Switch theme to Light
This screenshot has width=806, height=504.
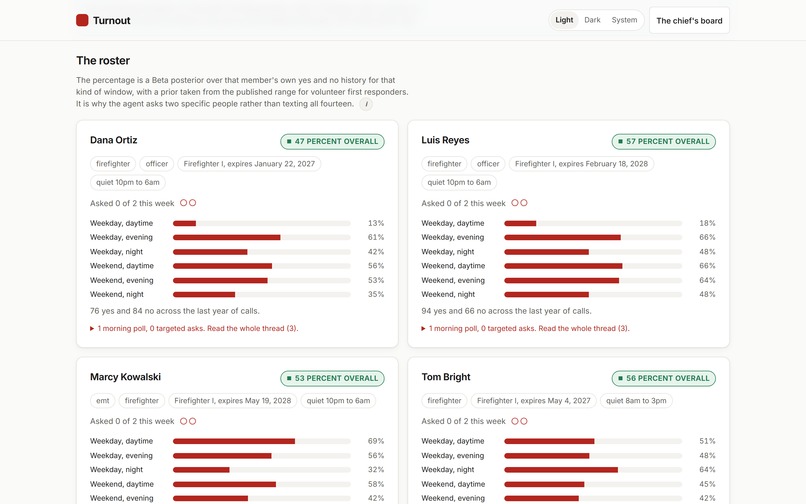(x=564, y=20)
